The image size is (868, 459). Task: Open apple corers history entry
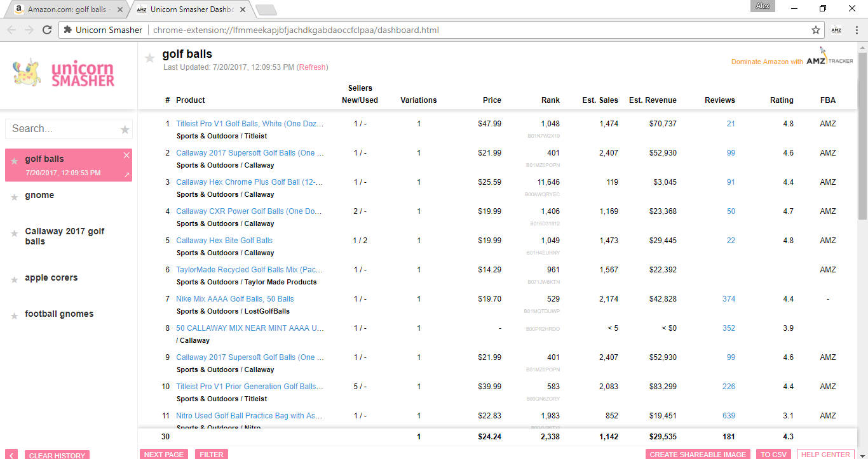51,278
